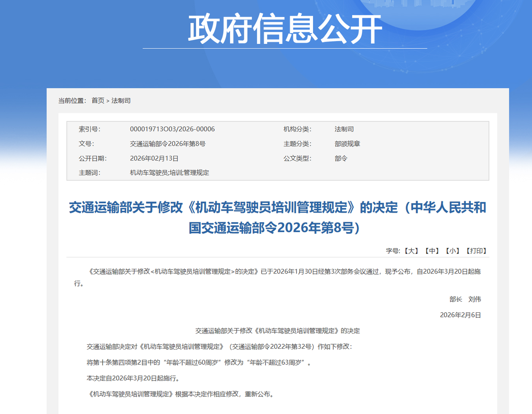Screen dimensions: 532x414
Task: Select the 索引号 value 000019713O03/2026-00006
Action: click(172, 129)
